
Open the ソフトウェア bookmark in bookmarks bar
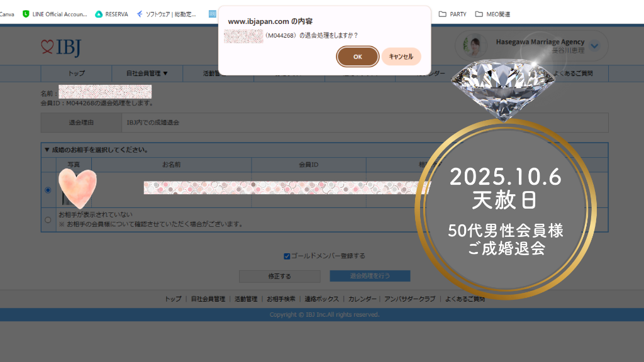[166, 14]
